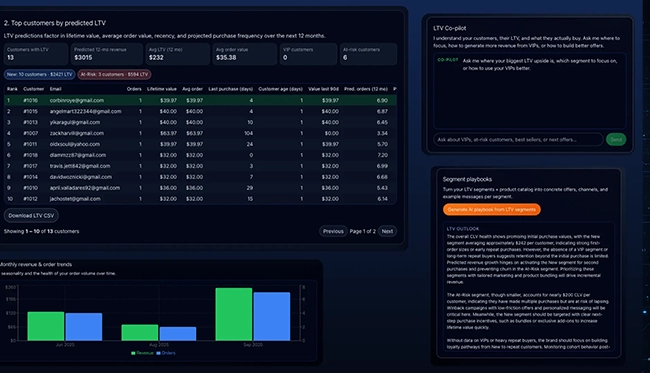Click email corbinroye@gmail.com

coord(77,100)
